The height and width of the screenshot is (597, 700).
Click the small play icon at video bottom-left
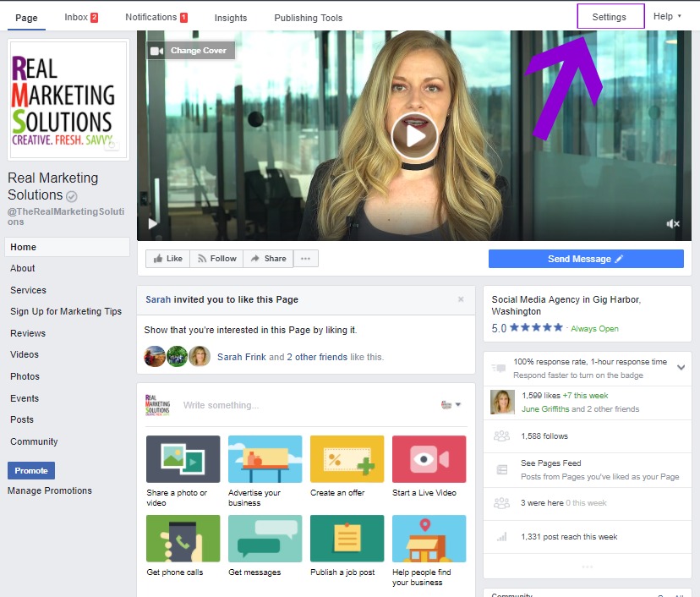[x=153, y=223]
